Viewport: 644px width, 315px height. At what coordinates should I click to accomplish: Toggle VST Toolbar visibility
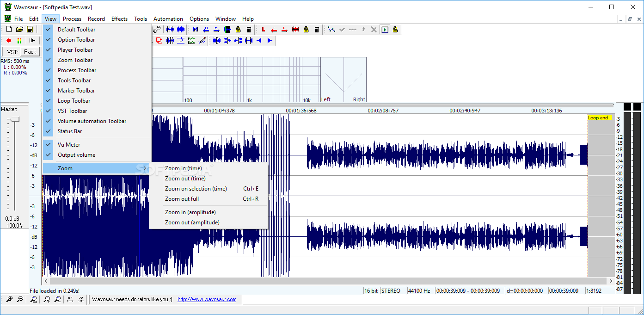point(97,111)
